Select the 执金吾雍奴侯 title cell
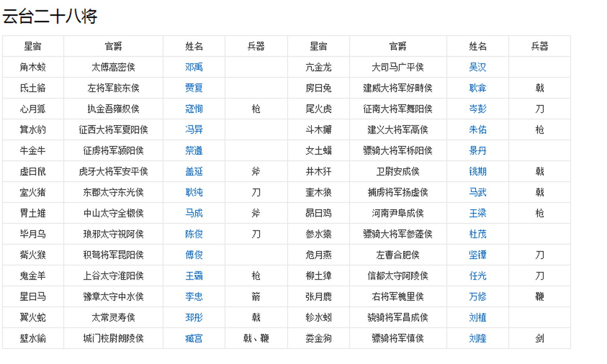607x364 pixels. pos(113,109)
